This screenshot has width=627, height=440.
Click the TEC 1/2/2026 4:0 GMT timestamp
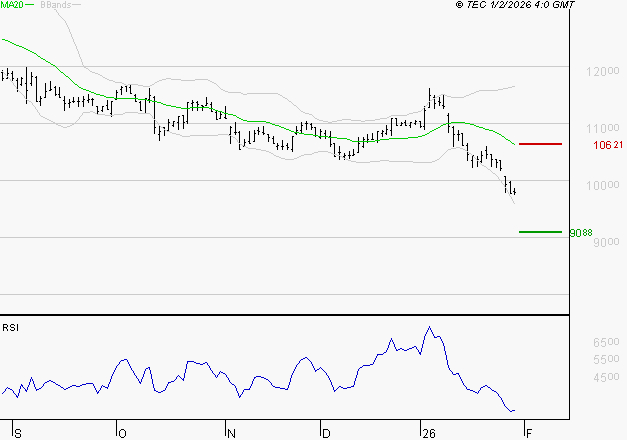click(x=515, y=5)
